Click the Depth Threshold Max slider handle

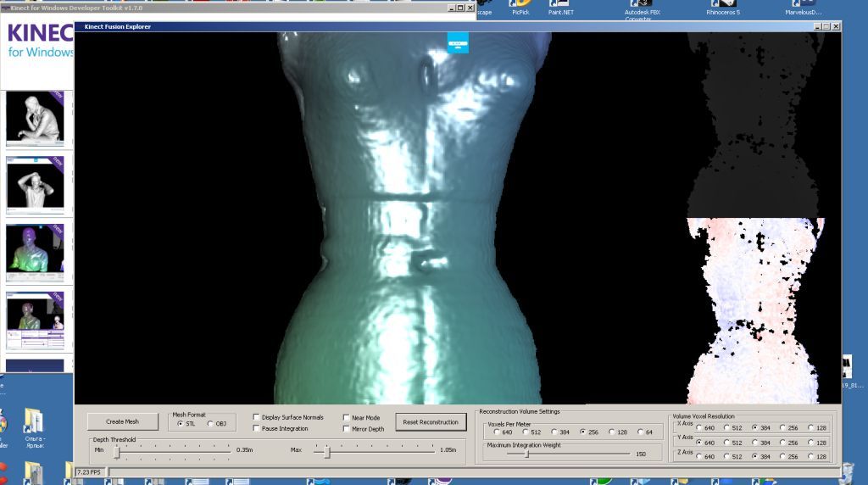point(327,452)
